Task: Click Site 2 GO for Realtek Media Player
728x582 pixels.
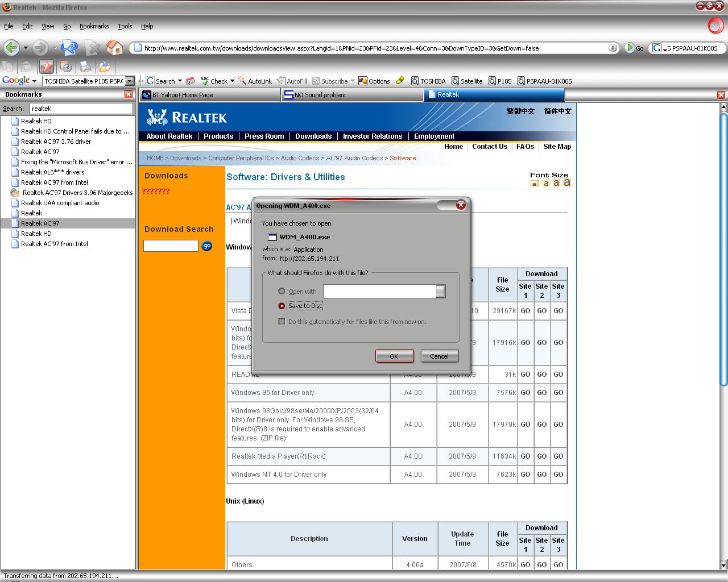Action: (x=542, y=456)
